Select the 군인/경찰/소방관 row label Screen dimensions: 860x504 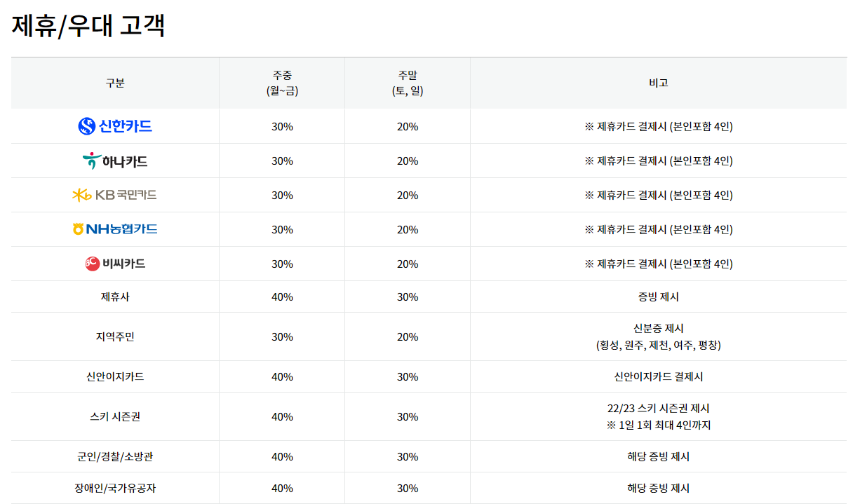click(x=115, y=456)
